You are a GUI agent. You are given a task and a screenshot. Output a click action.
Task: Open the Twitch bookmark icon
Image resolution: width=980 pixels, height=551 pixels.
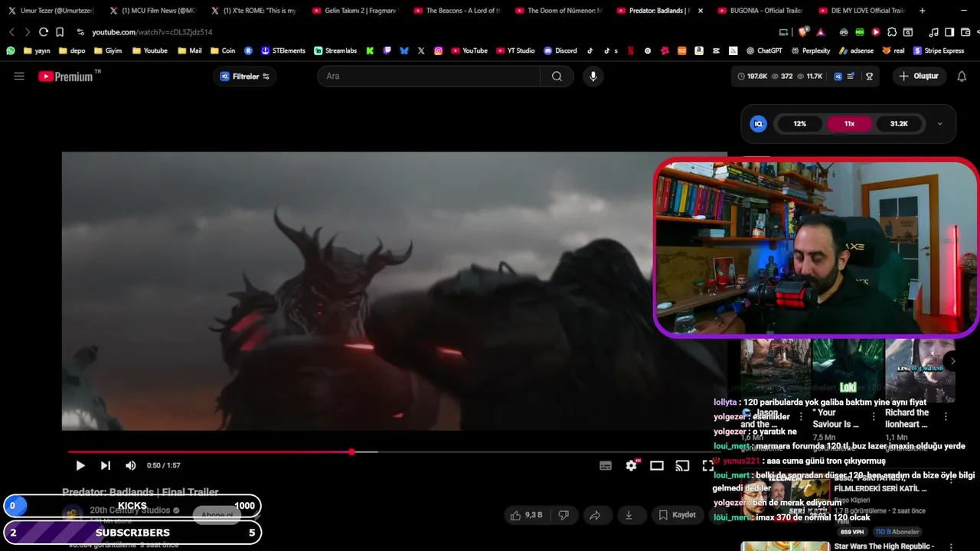pos(387,51)
